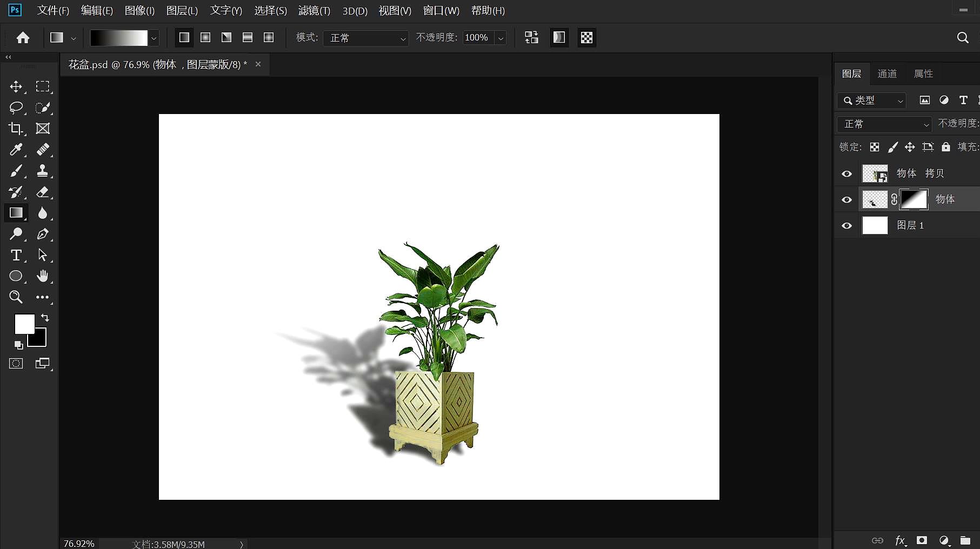
Task: Collapse the toolbox double-arrow
Action: (x=8, y=57)
